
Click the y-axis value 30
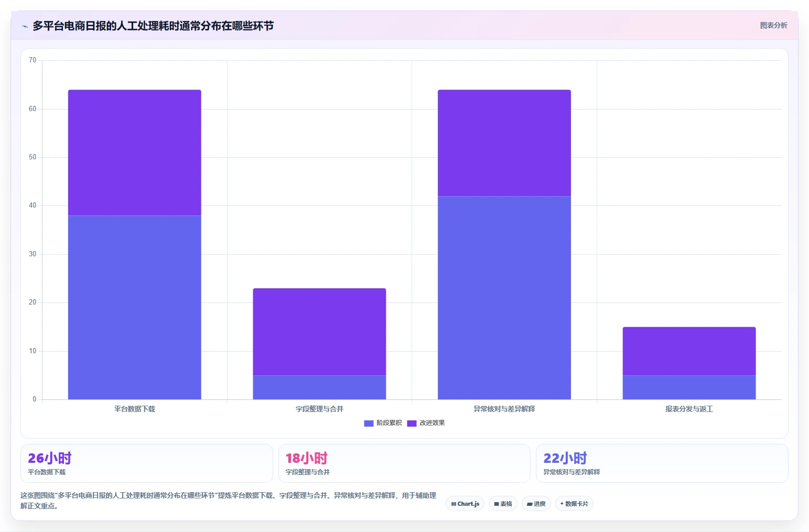(x=33, y=254)
